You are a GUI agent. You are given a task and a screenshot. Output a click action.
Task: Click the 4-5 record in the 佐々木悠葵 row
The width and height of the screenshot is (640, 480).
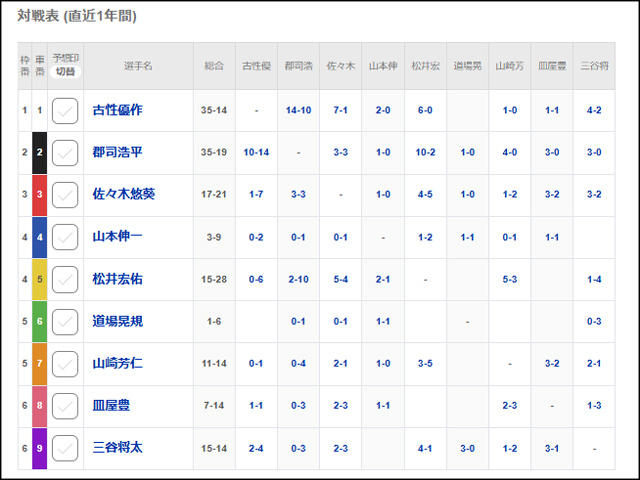425,194
